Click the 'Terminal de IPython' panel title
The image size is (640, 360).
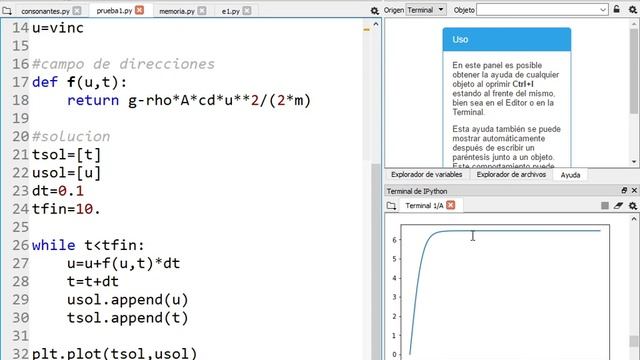click(417, 191)
